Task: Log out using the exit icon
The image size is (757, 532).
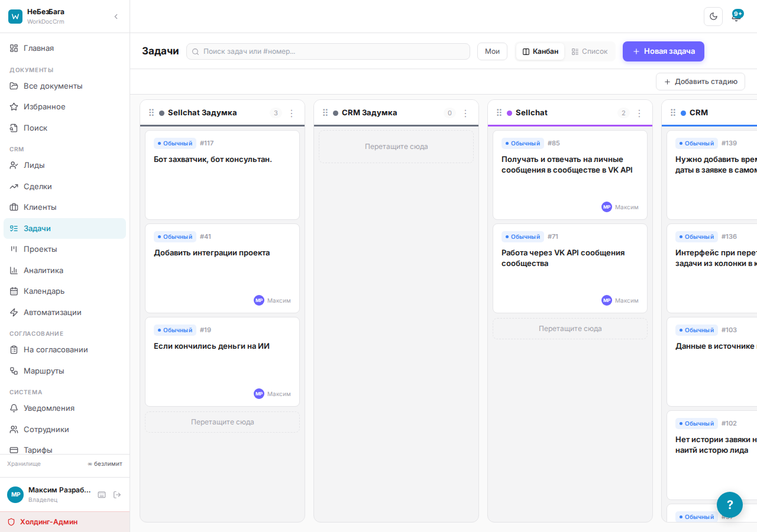Action: tap(117, 495)
